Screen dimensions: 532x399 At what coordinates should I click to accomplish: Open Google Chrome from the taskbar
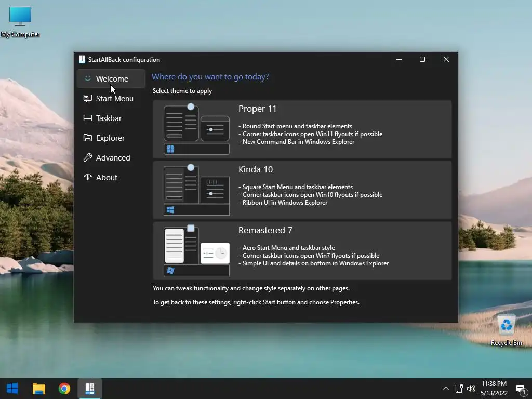[64, 389]
